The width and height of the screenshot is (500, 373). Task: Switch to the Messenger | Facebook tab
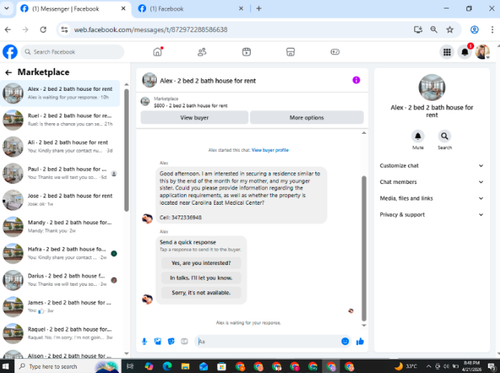[66, 9]
